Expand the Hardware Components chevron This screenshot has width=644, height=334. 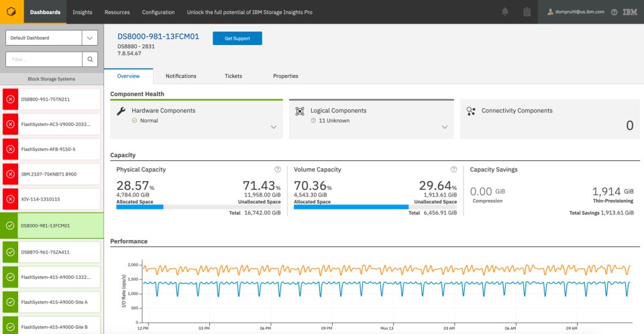(274, 127)
